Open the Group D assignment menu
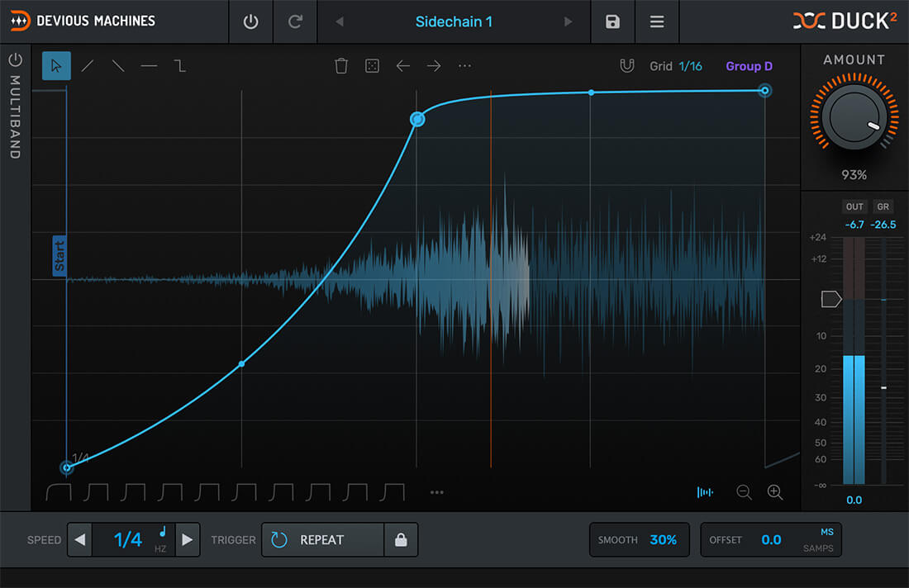 click(x=749, y=65)
